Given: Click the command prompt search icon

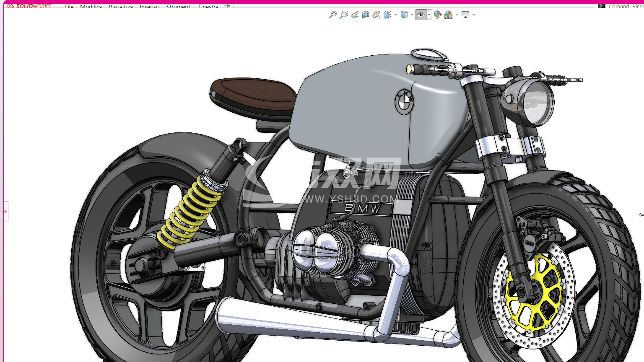Looking at the screenshot, I should point(602,6).
